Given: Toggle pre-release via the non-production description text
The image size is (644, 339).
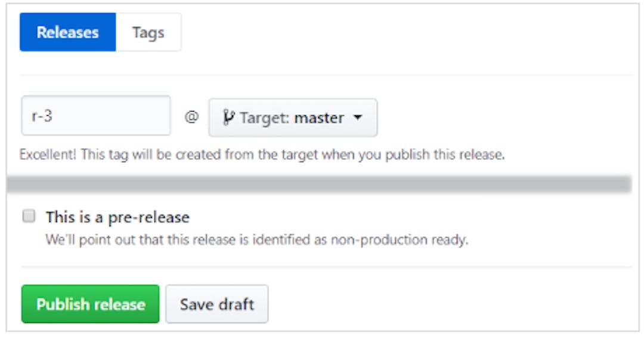Looking at the screenshot, I should coord(257,239).
